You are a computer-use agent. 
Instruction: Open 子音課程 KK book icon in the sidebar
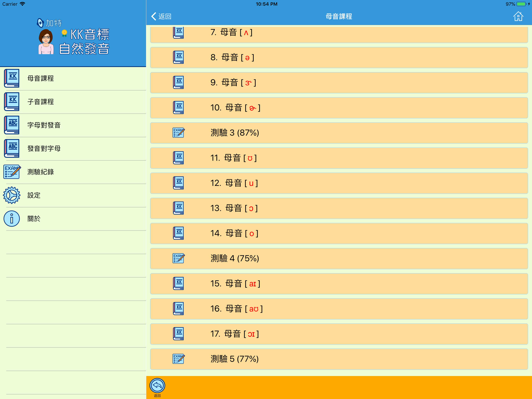(11, 102)
